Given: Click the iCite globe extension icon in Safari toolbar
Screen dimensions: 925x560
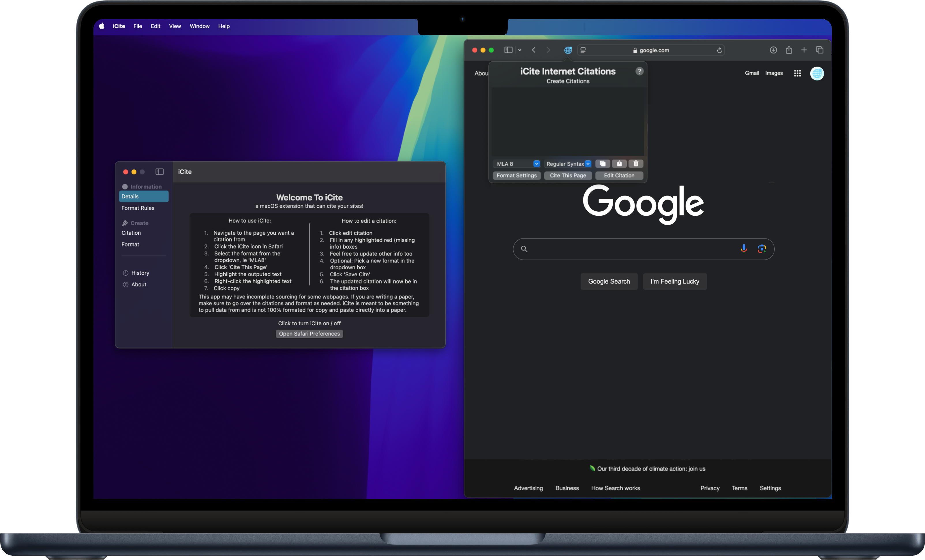Looking at the screenshot, I should coord(568,50).
